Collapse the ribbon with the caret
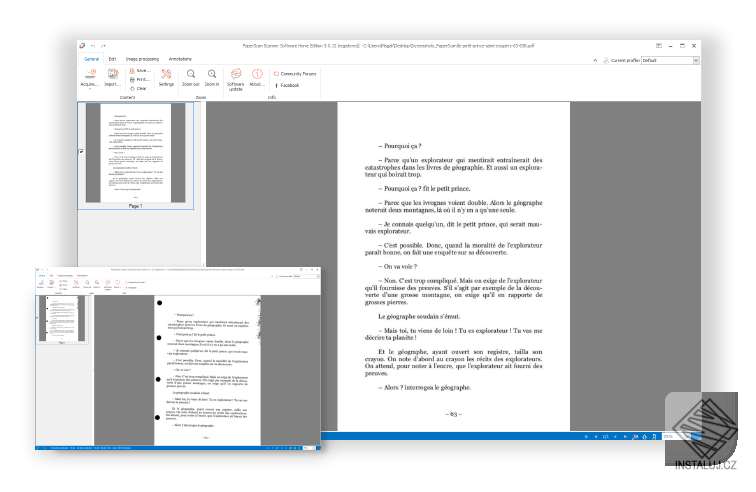Image resolution: width=756 pixels, height=492 pixels. [x=595, y=60]
